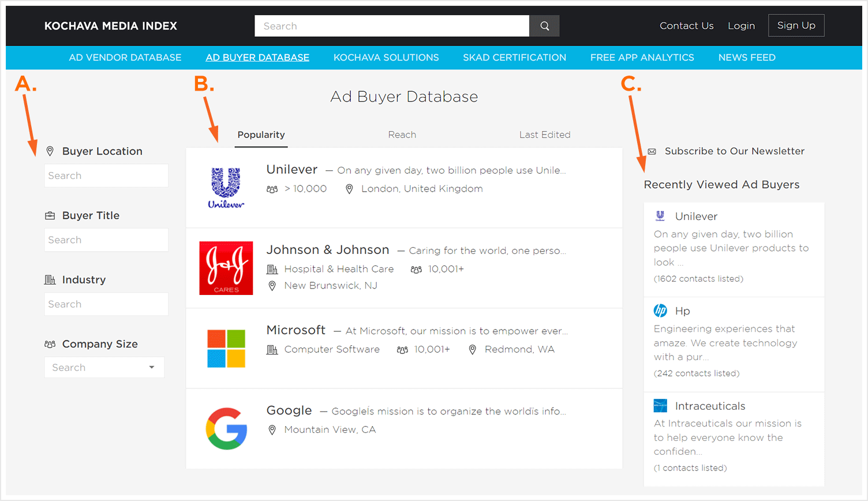The image size is (868, 501).
Task: Go to SKAD Certification page
Action: pyautogui.click(x=515, y=58)
